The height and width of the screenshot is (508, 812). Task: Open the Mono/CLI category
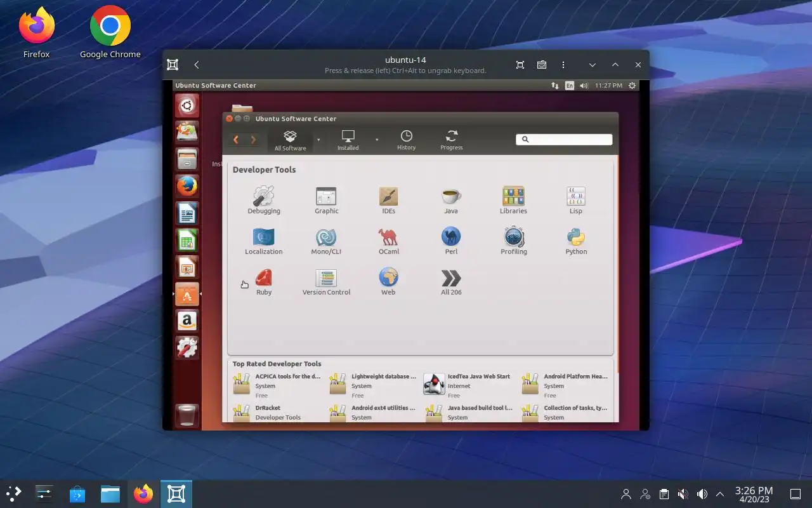pyautogui.click(x=326, y=241)
